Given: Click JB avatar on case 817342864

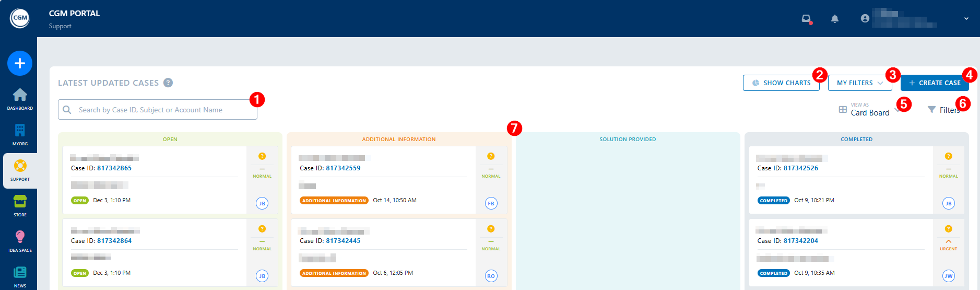Looking at the screenshot, I should pyautogui.click(x=262, y=276).
